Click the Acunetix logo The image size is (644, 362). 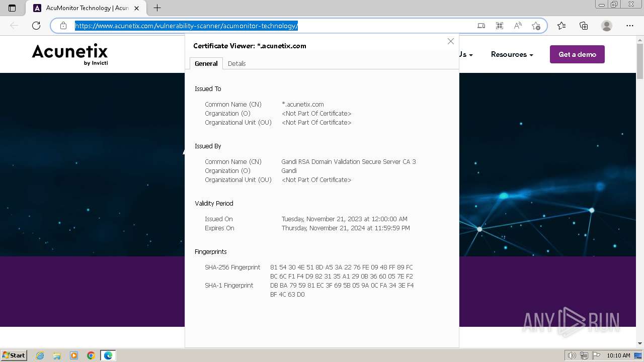click(x=70, y=54)
